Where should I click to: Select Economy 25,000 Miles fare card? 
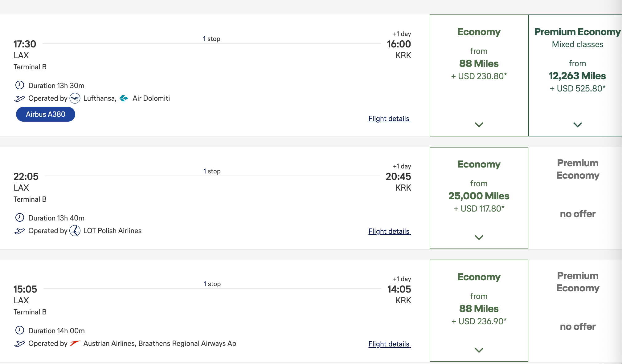tap(479, 196)
